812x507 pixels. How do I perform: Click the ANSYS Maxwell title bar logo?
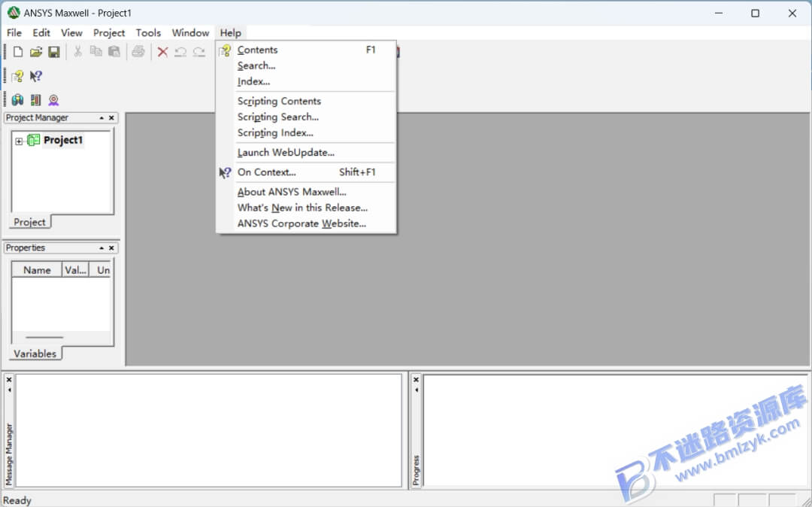[14, 13]
